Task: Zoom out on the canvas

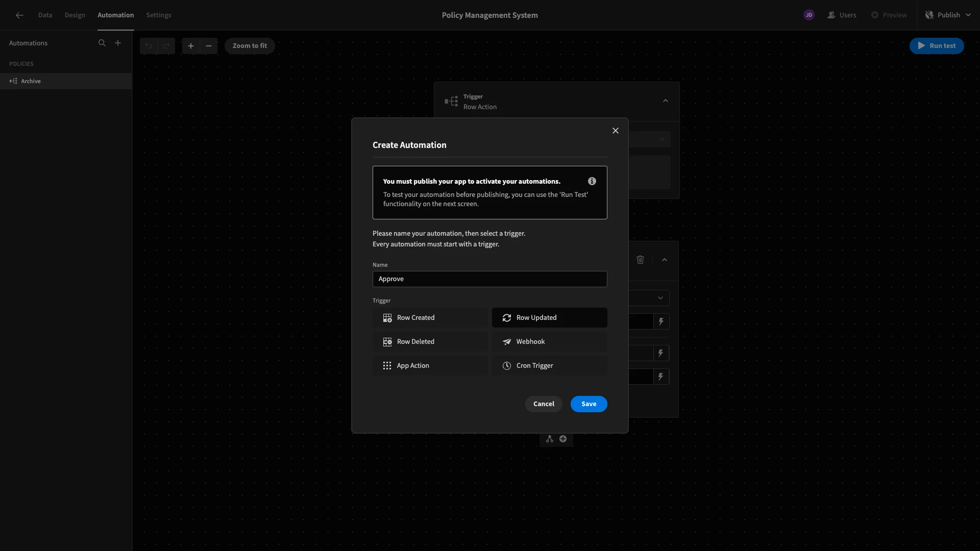Action: (209, 46)
